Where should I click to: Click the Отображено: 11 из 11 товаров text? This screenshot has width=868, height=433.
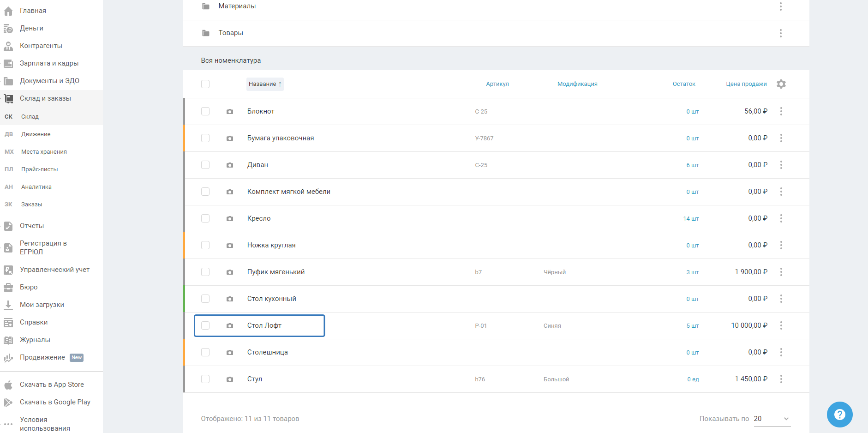click(x=250, y=419)
